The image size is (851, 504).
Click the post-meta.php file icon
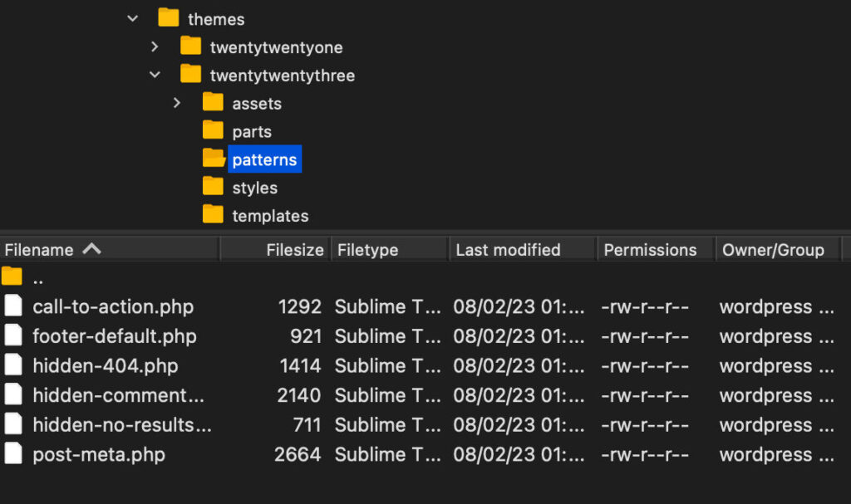click(13, 454)
